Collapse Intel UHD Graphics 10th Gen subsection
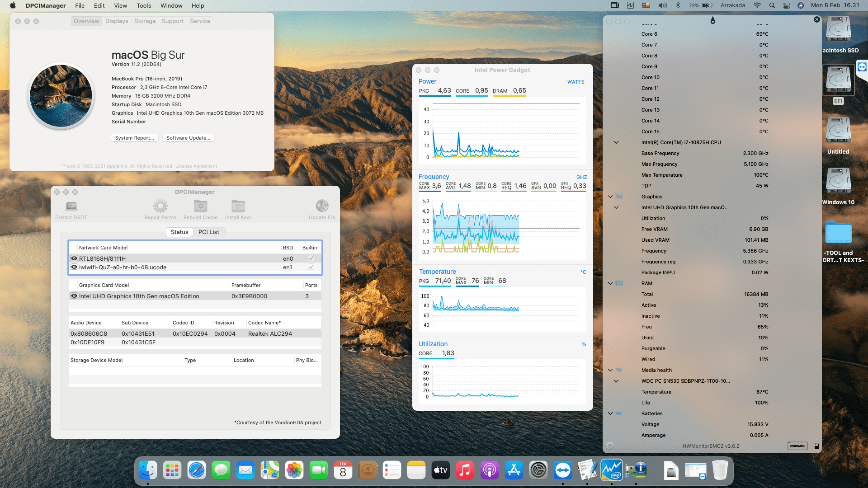Image resolution: width=868 pixels, height=488 pixels. coord(616,207)
